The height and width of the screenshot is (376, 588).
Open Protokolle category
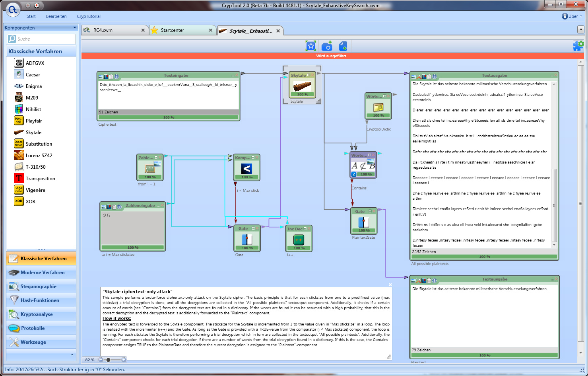pos(41,328)
